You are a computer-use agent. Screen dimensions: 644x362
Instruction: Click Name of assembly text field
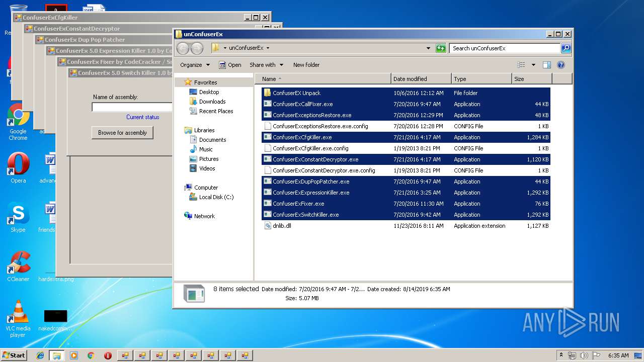click(x=132, y=107)
